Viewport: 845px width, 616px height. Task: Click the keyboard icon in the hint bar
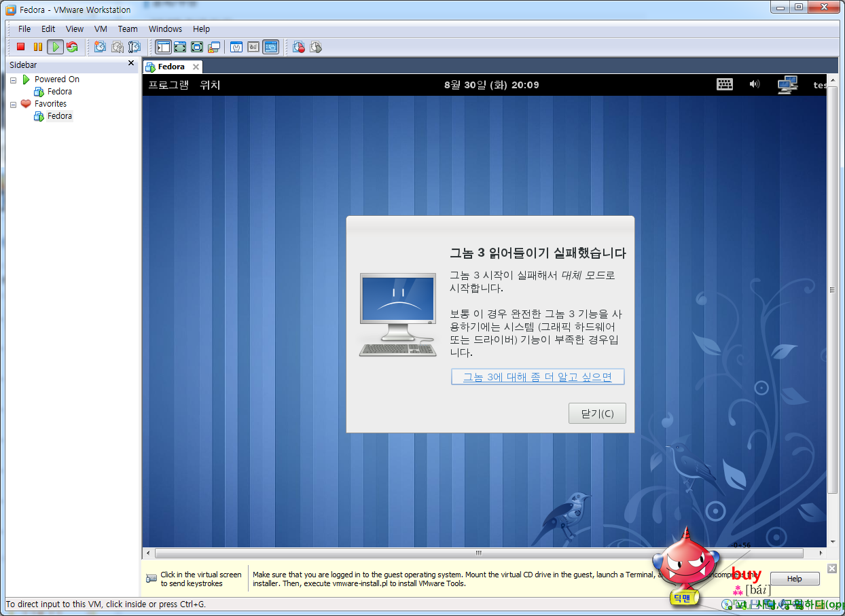click(x=151, y=579)
